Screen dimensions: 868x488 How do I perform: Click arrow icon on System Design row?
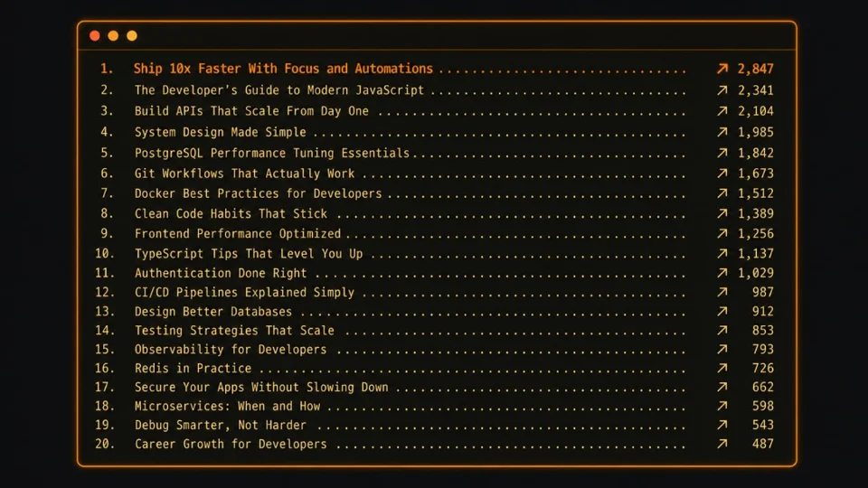coord(722,132)
